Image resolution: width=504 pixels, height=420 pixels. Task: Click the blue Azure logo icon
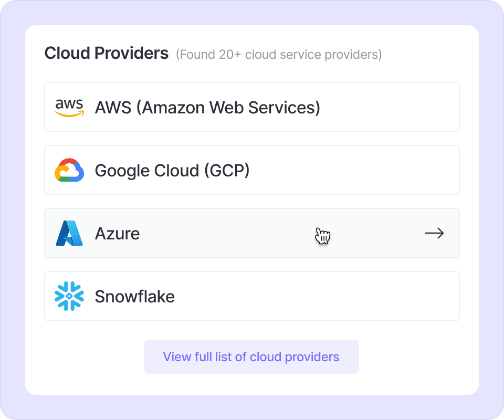coord(69,234)
